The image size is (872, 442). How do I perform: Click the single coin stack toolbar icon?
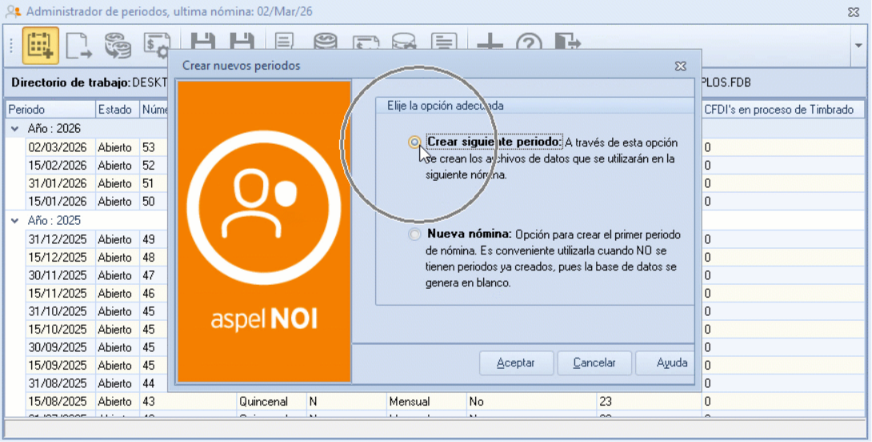[x=325, y=42]
